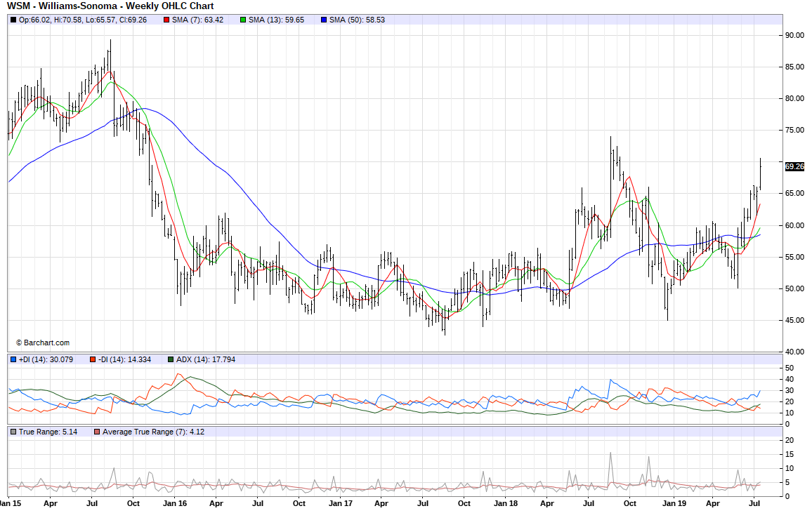Image resolution: width=812 pixels, height=525 pixels.
Task: Click the 65.00 price axis label
Action: point(795,194)
